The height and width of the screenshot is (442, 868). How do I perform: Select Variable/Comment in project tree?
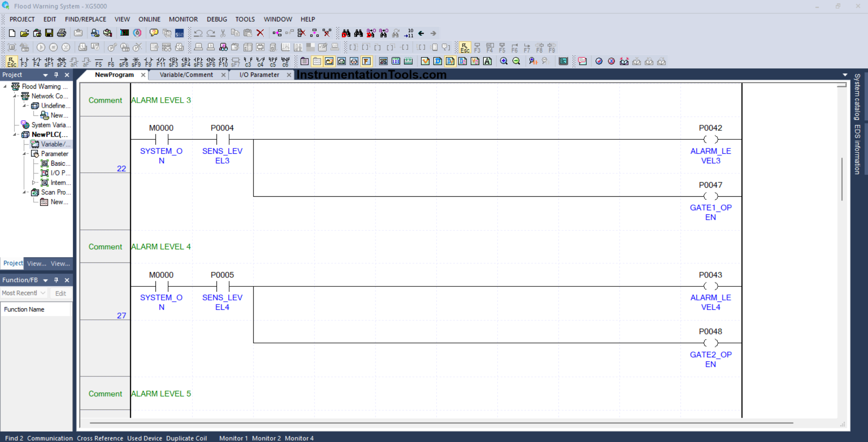click(x=51, y=144)
